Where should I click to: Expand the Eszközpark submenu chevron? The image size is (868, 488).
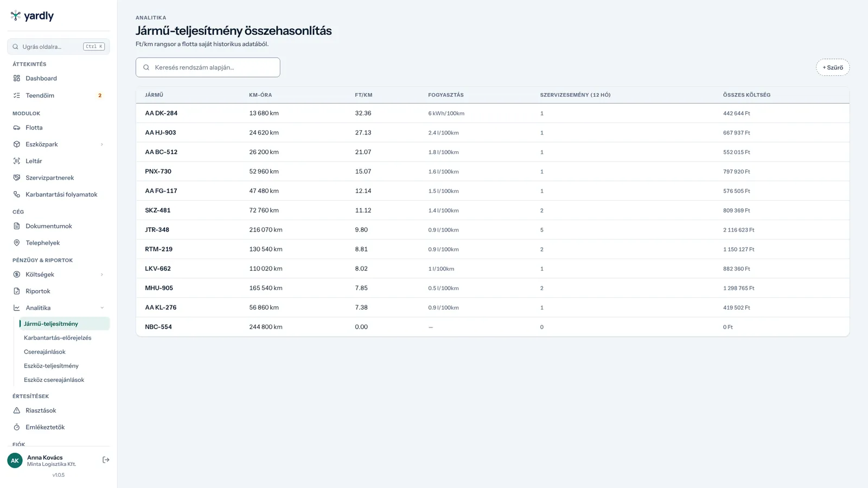click(x=102, y=144)
